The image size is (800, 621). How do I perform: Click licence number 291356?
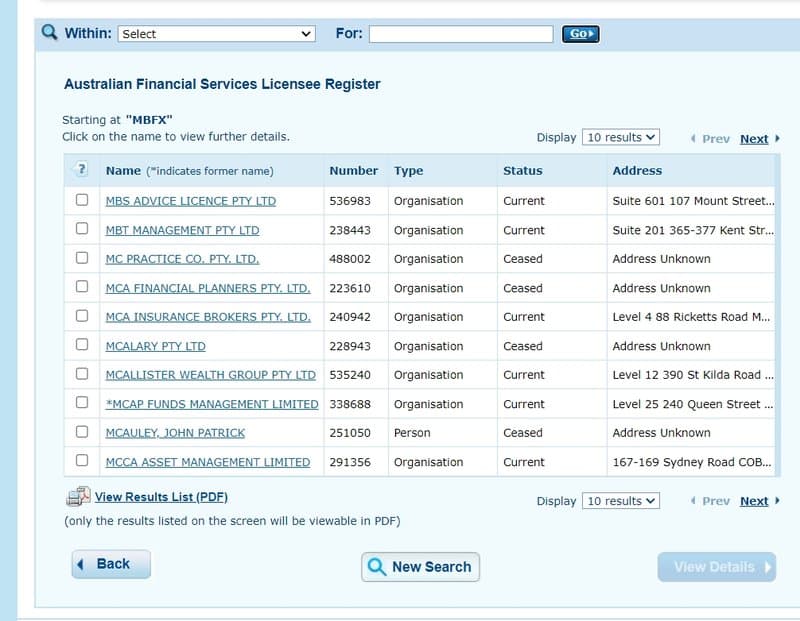pos(349,462)
